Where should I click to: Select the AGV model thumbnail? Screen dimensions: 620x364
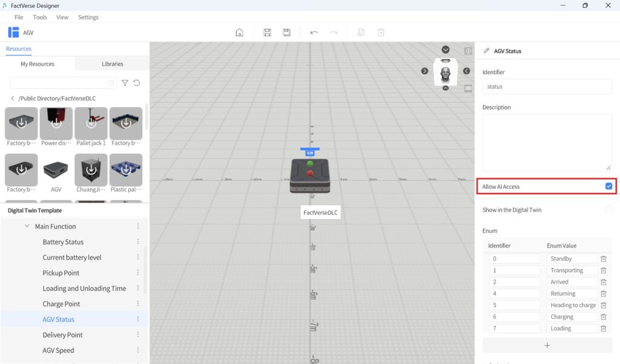[x=56, y=170]
